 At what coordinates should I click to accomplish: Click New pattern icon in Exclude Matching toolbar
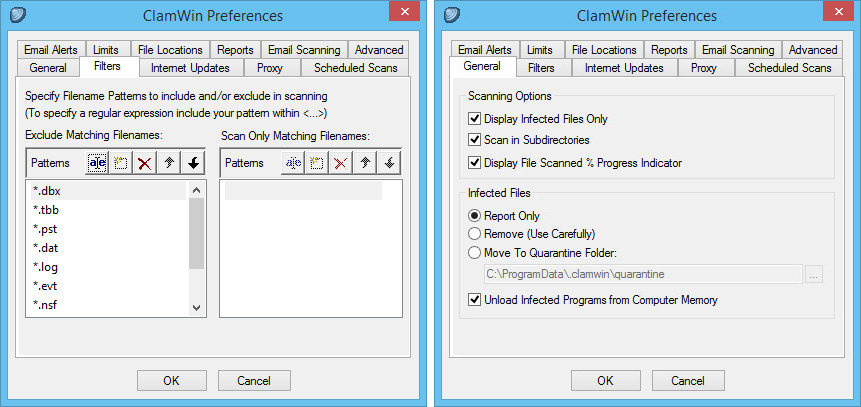point(120,163)
